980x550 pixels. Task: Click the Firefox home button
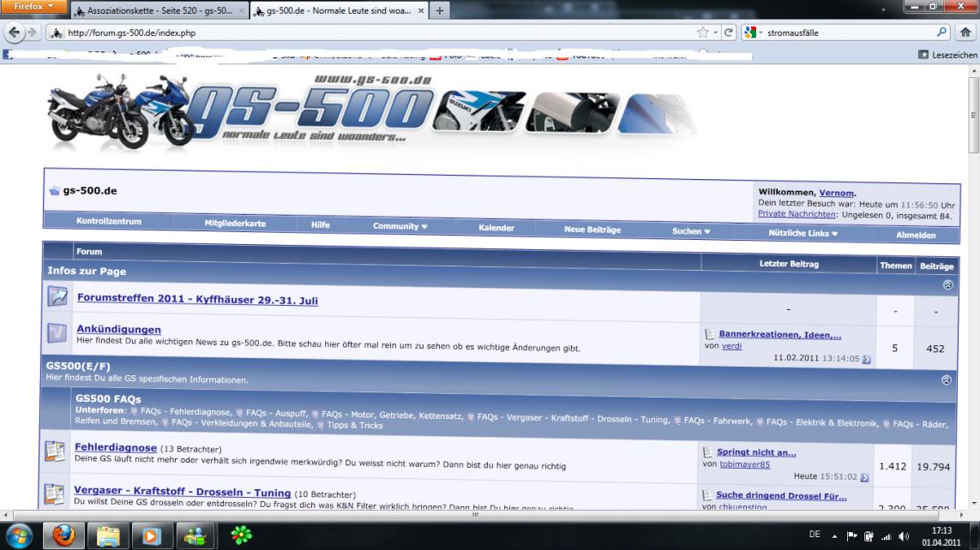(965, 33)
